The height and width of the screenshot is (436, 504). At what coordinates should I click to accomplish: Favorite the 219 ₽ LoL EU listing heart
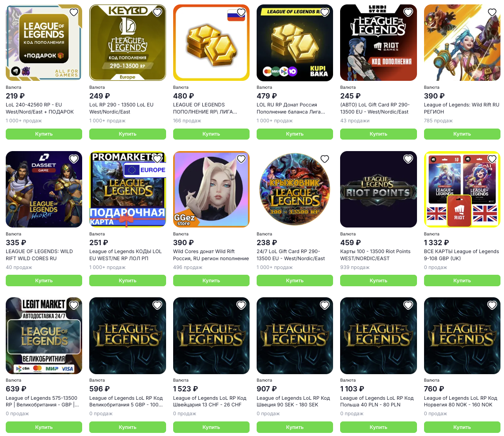coord(74,12)
